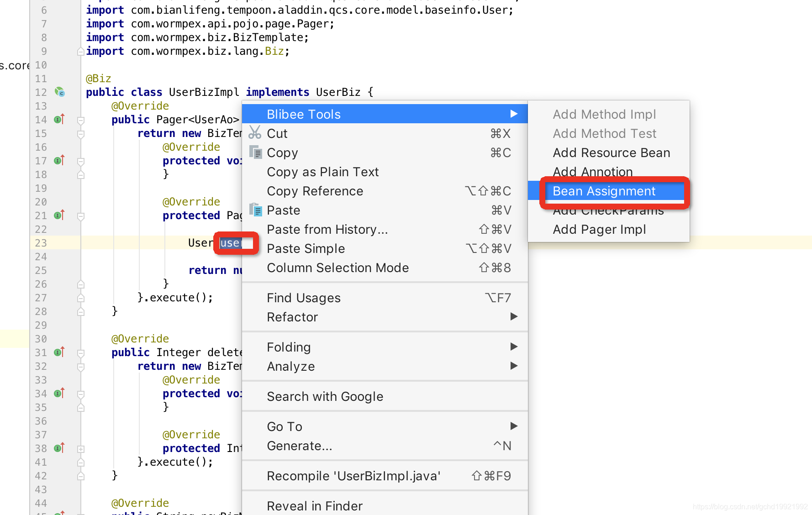Select Copy Reference menu item
This screenshot has width=812, height=515.
click(385, 191)
